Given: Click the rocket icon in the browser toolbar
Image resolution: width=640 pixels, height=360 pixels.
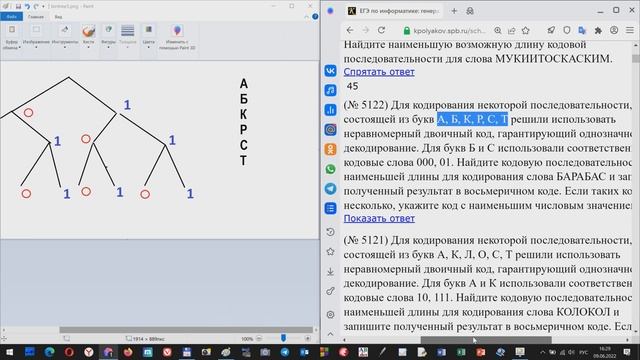Looking at the screenshot, I should click(551, 30).
